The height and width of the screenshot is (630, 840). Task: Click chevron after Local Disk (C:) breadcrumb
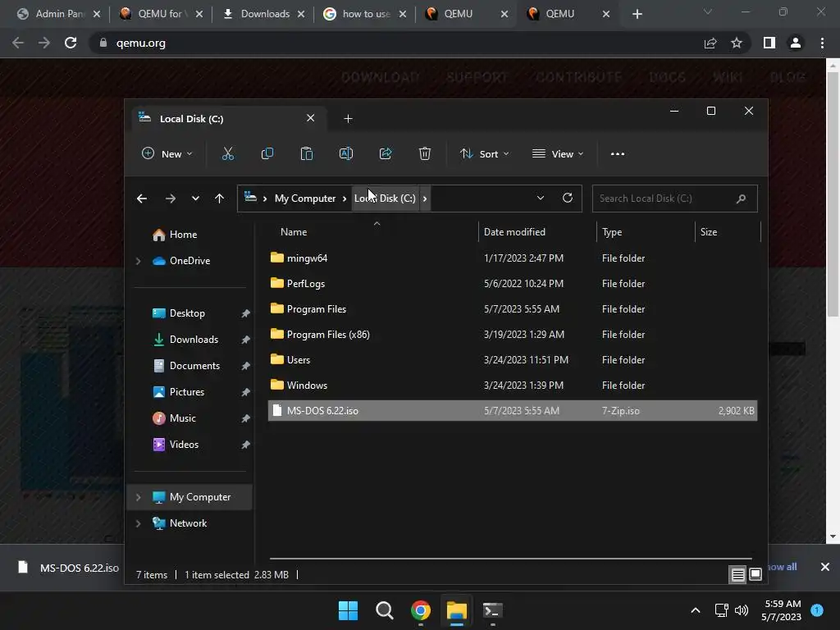pos(425,199)
